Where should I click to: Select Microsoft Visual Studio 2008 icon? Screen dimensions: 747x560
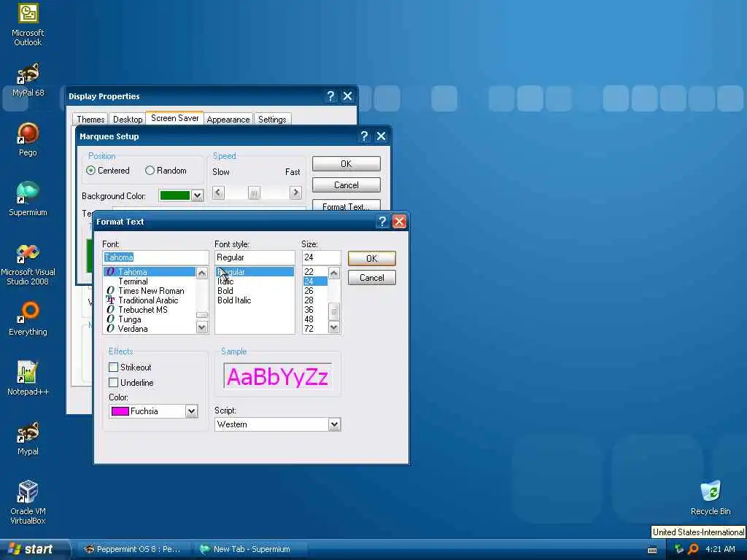[28, 265]
